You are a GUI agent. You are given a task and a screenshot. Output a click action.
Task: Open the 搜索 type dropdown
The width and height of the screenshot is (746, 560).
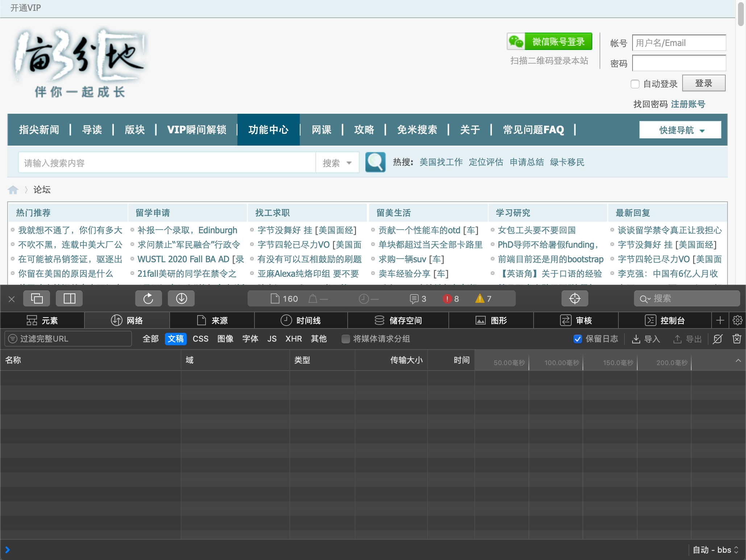[x=337, y=163]
